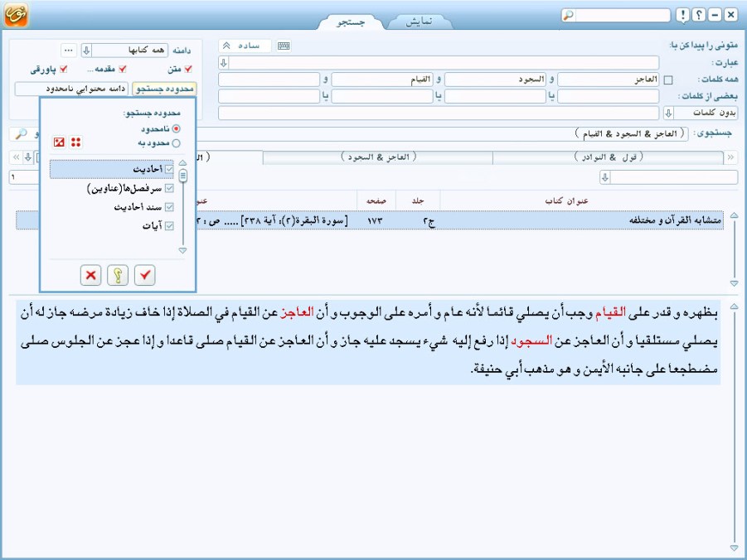Screen dimensions: 747x560
Task: Toggle the مقدمه checkbox
Action: (x=123, y=69)
